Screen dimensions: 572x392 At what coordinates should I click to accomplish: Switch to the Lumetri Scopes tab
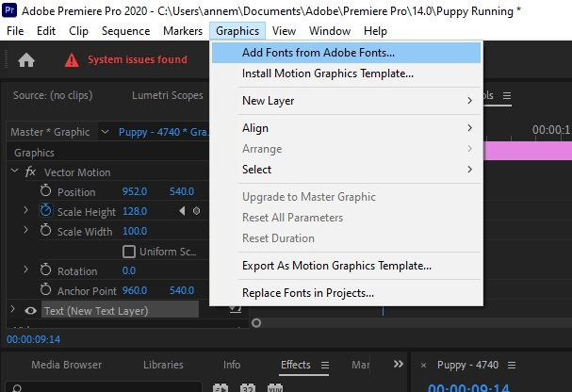[x=168, y=95]
